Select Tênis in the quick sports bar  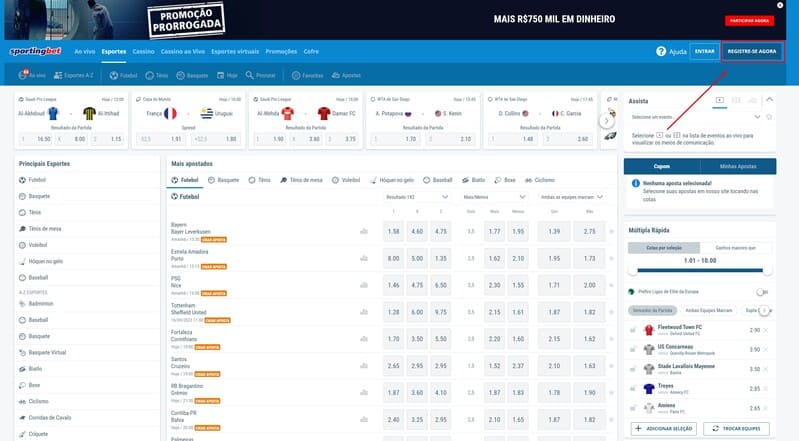coord(156,75)
